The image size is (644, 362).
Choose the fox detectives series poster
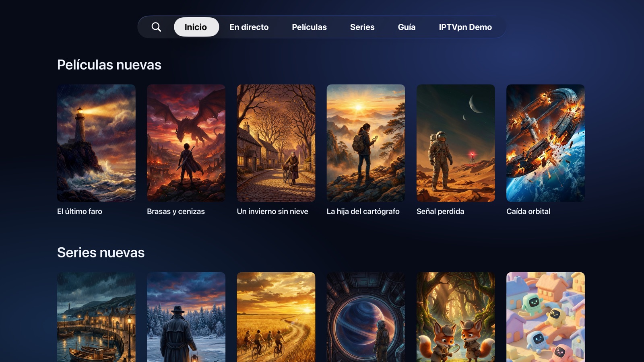click(456, 317)
